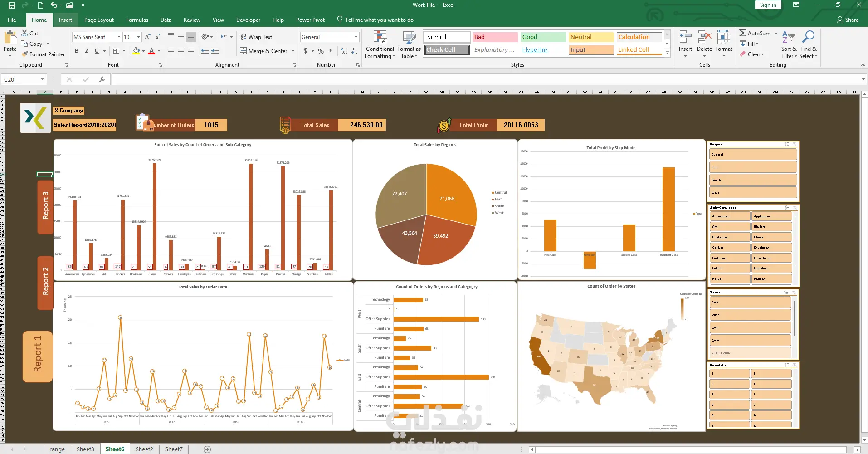Apply Top Align to the cell
Image resolution: width=868 pixels, height=454 pixels.
pos(171,37)
